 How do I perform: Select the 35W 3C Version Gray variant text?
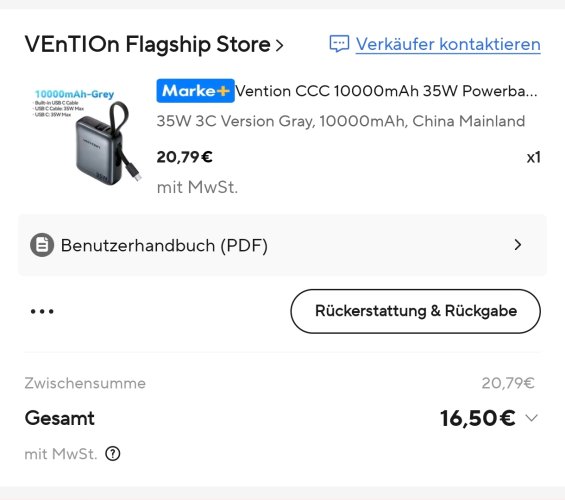click(341, 121)
